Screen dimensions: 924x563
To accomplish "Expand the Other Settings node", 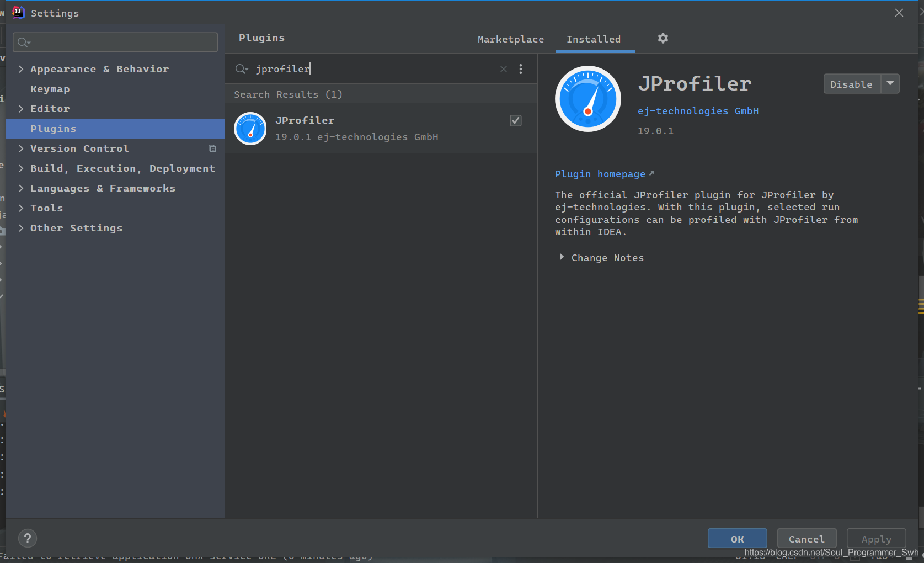I will click(21, 228).
